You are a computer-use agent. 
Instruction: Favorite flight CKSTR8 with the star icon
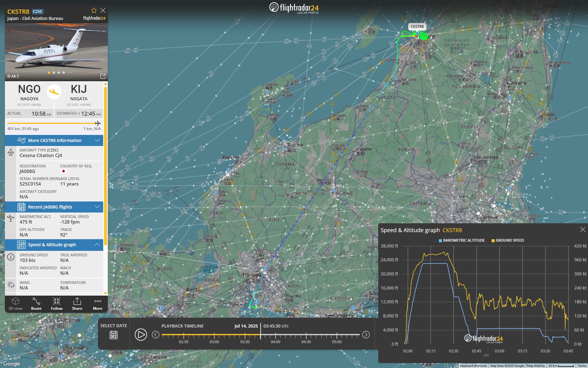pos(94,10)
